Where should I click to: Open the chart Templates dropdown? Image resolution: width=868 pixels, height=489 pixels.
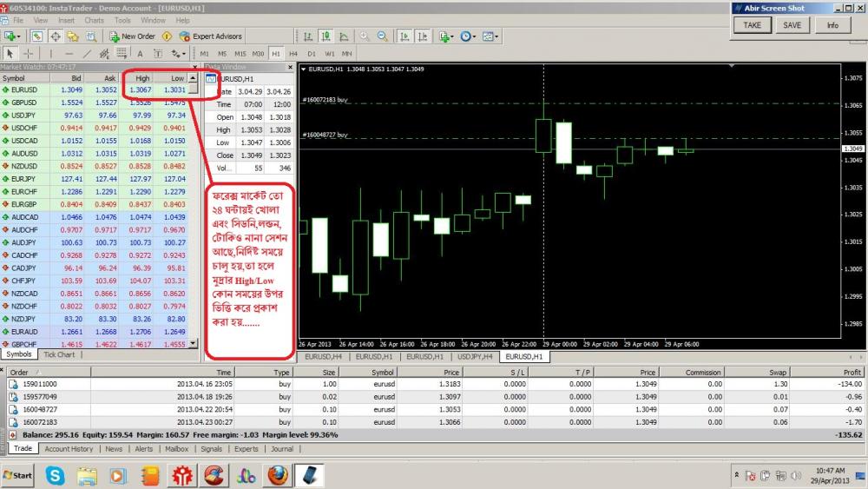click(x=490, y=36)
